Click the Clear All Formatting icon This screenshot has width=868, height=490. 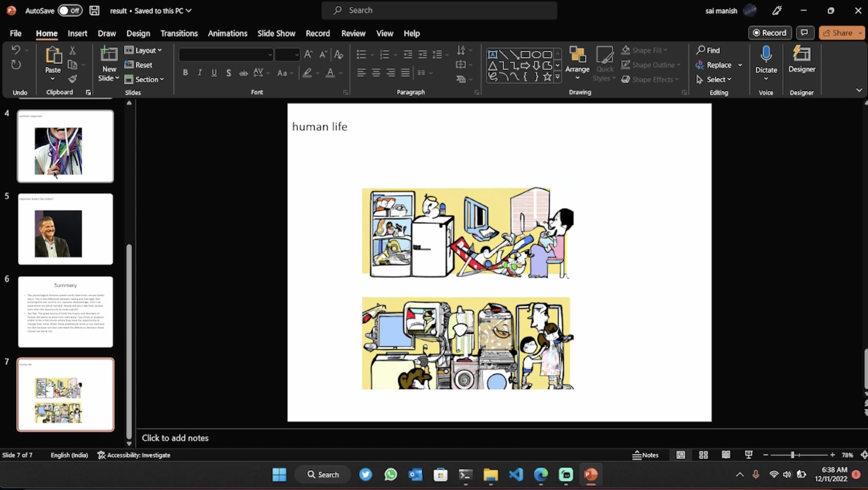(x=338, y=54)
